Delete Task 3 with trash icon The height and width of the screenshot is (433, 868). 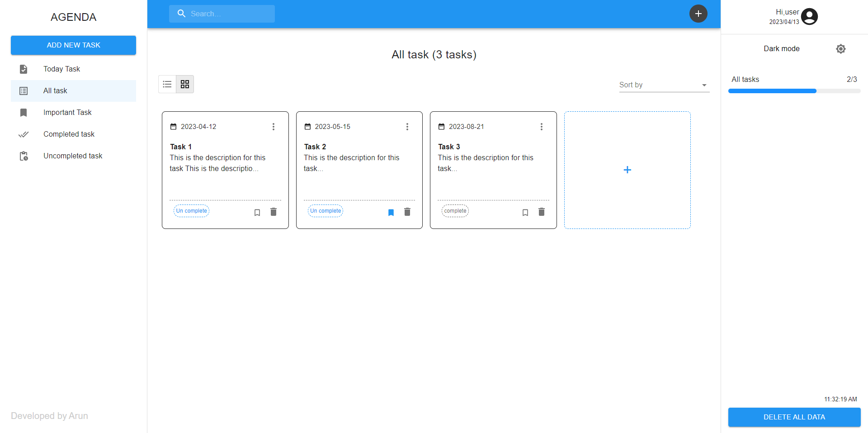tap(542, 212)
